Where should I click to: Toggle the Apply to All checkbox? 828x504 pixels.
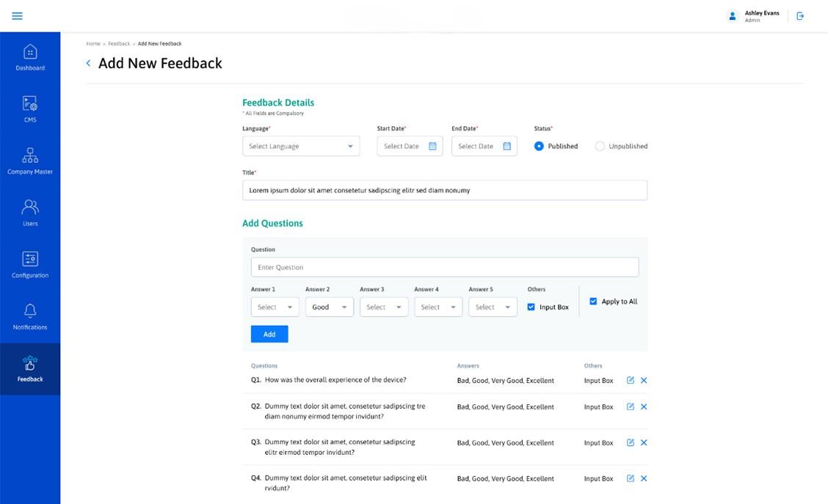(x=593, y=301)
